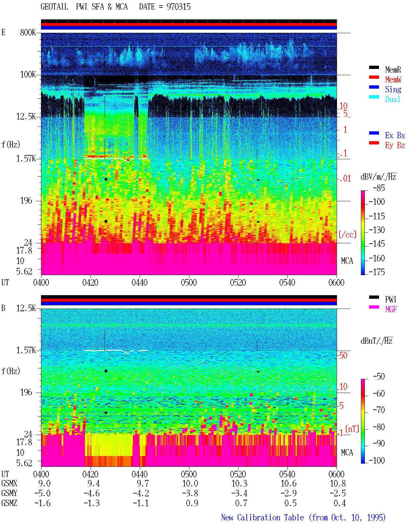The width and height of the screenshot is (420, 523).
Task: Click the 1.57K label on E panel axis
Action: pos(26,159)
